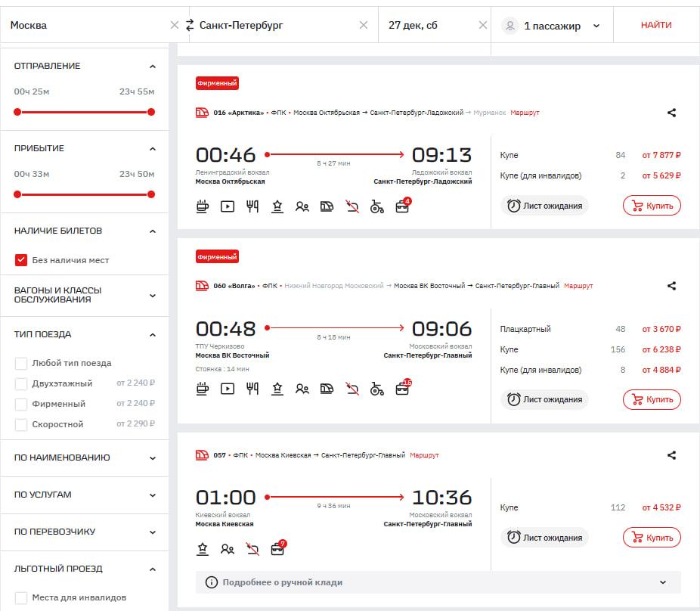Expand the По услугам filter
Image resolution: width=700 pixels, height=611 pixels.
click(152, 495)
